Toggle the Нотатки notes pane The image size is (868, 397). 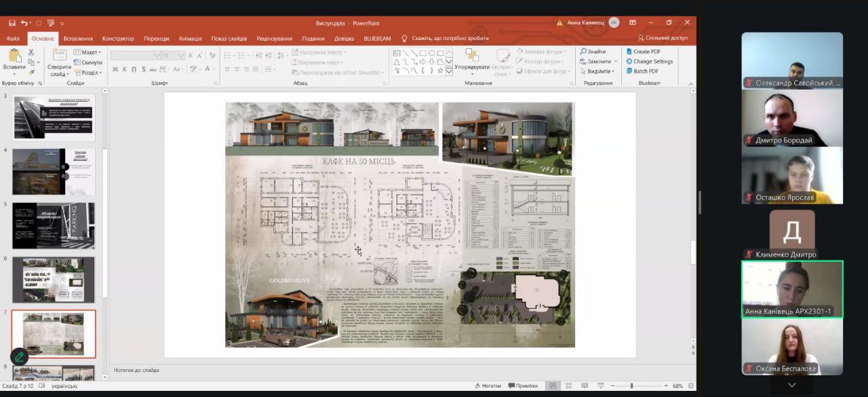click(x=488, y=386)
